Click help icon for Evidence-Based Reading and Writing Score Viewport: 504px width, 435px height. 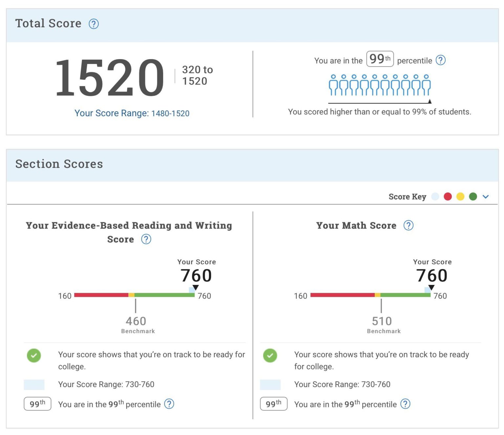pos(146,239)
